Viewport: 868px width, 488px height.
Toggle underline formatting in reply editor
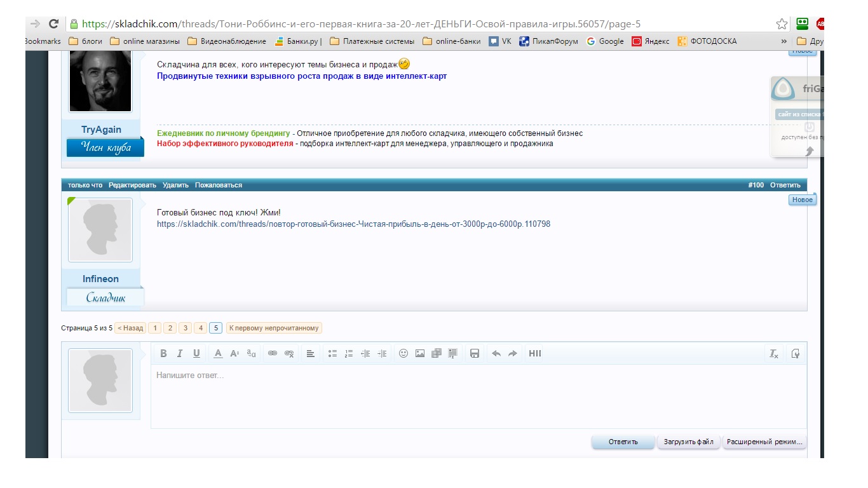coord(196,354)
